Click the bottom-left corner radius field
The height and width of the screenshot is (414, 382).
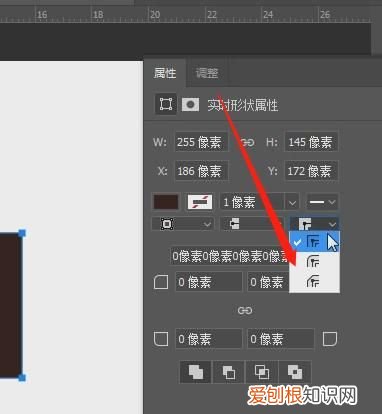[209, 339]
